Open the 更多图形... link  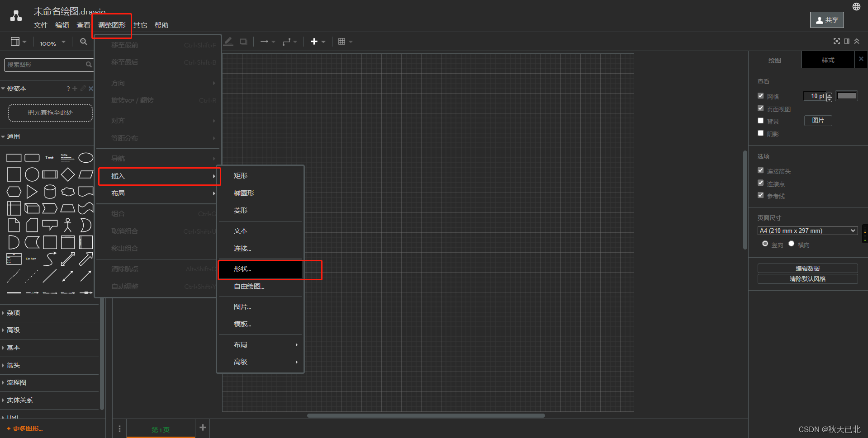click(25, 429)
